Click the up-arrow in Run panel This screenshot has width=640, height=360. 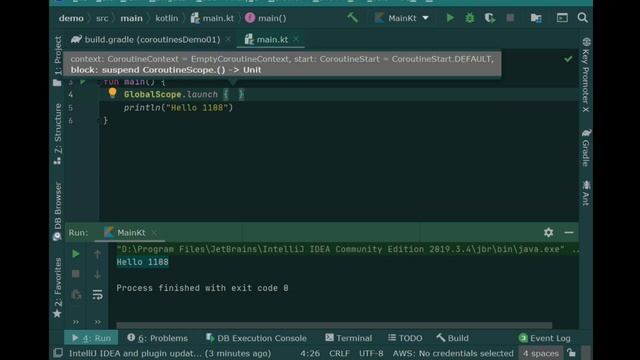(x=97, y=254)
